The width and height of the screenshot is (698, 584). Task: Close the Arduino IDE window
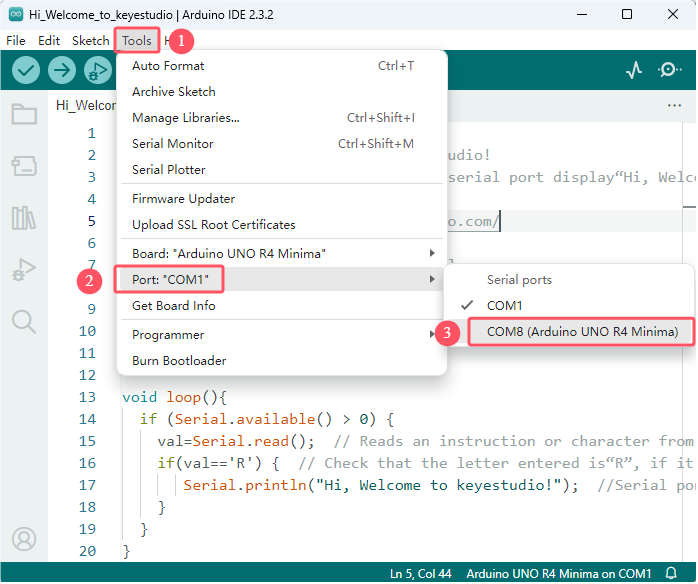click(x=674, y=14)
